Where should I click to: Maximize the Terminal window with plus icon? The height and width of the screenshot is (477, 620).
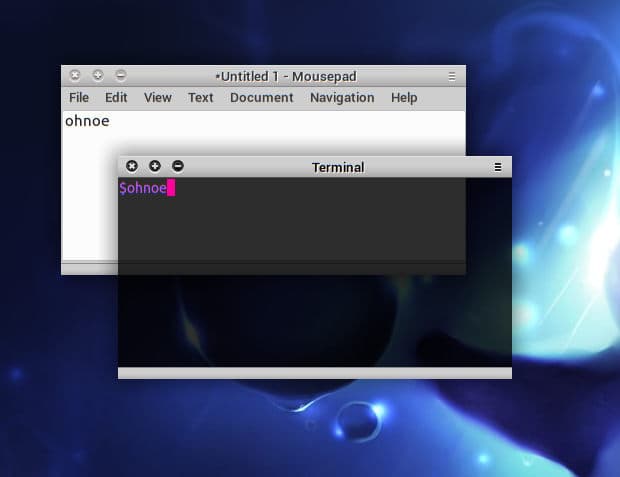point(154,166)
